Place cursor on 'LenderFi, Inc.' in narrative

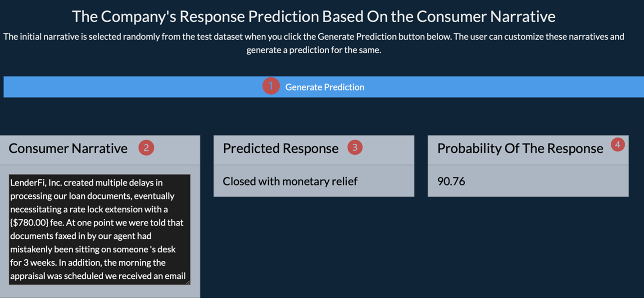(x=36, y=183)
